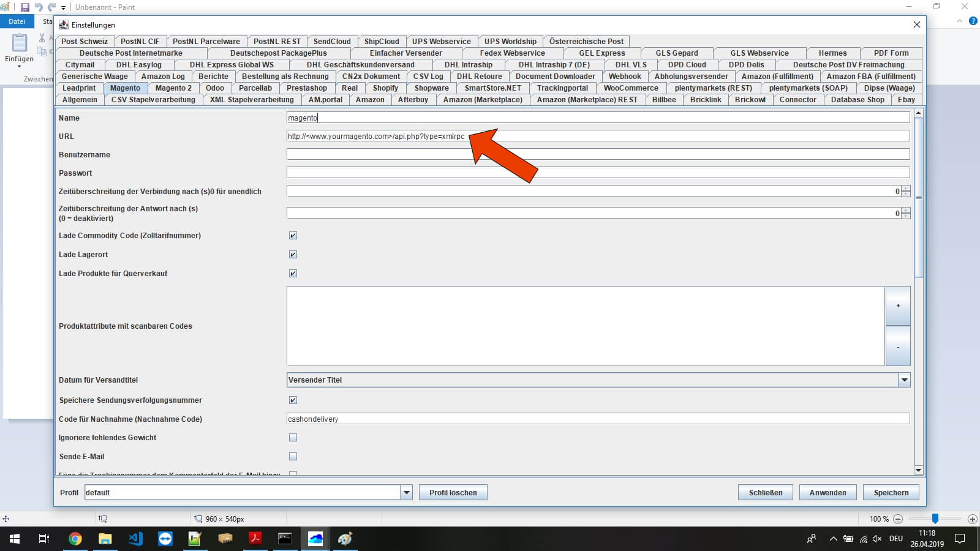The image size is (980, 551).
Task: Select the Allgemein tab
Action: [x=80, y=100]
